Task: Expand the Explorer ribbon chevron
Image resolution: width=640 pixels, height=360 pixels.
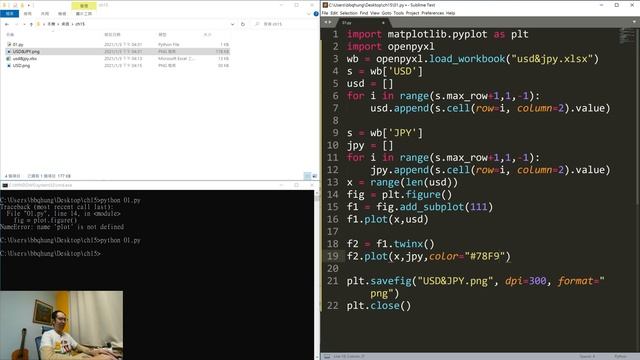Action: [x=309, y=13]
